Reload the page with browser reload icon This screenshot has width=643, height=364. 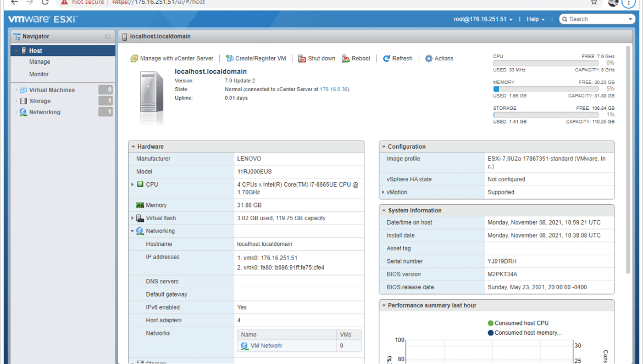(45, 2)
